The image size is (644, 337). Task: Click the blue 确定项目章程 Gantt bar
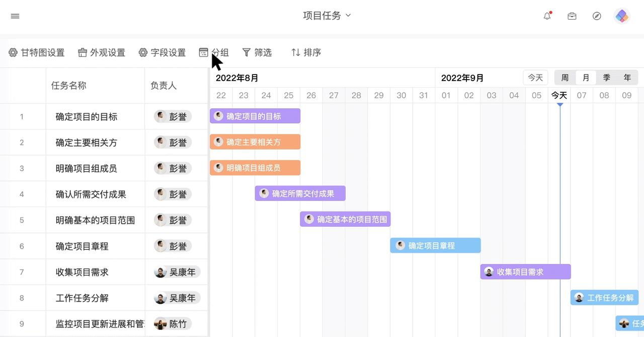(x=435, y=245)
